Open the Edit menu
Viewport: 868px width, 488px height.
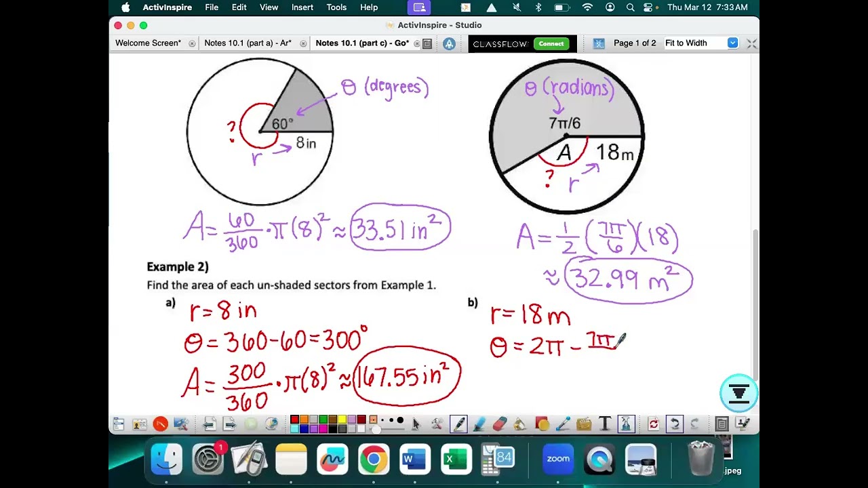click(239, 7)
